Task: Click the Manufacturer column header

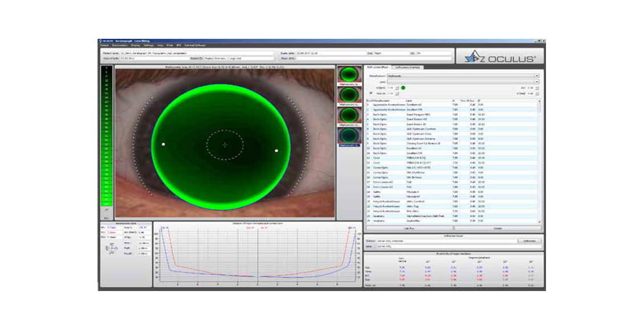Action: [380, 101]
